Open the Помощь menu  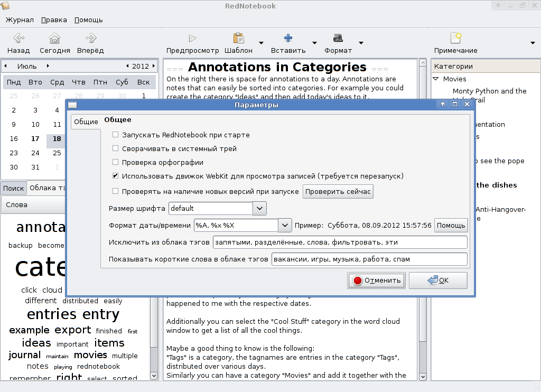click(x=89, y=20)
